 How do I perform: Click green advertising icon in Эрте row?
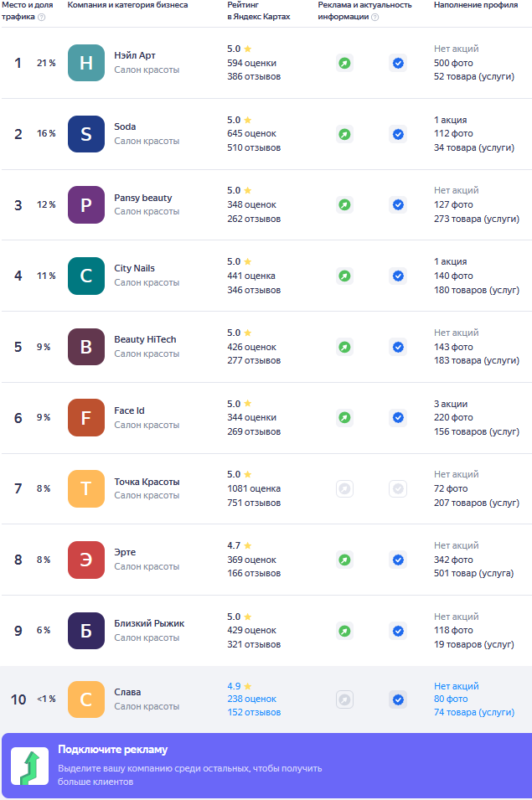(x=344, y=560)
